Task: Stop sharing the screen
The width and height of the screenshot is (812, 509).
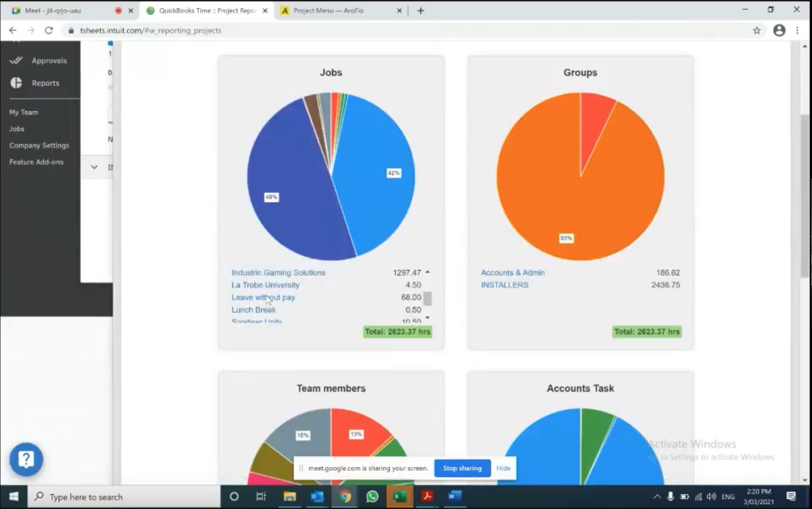Action: [x=462, y=468]
